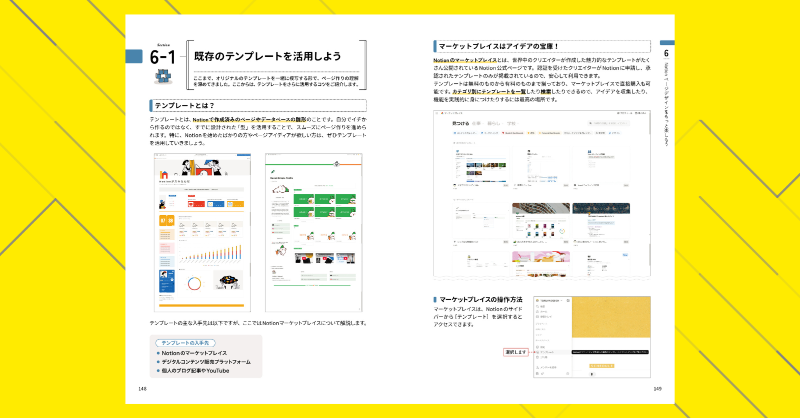Image resolution: width=800 pixels, height=418 pixels.
Task: Open the template sample with green cards
Action: pos(313,232)
